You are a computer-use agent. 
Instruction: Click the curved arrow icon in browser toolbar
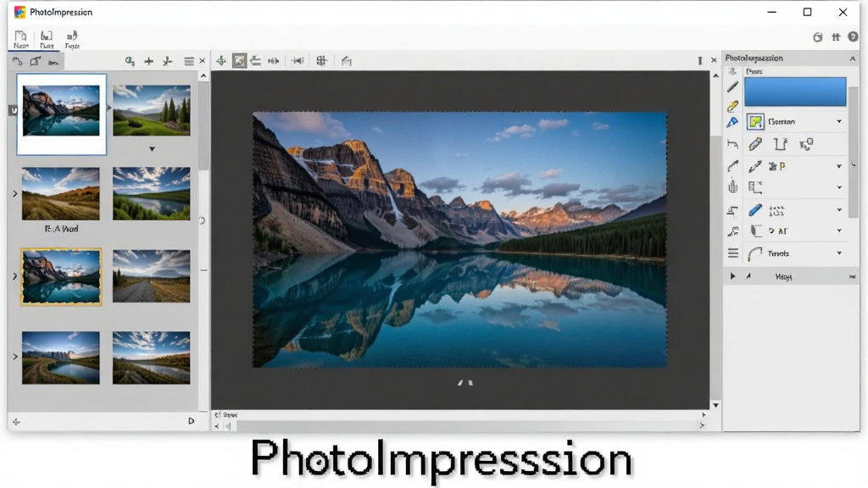click(17, 61)
